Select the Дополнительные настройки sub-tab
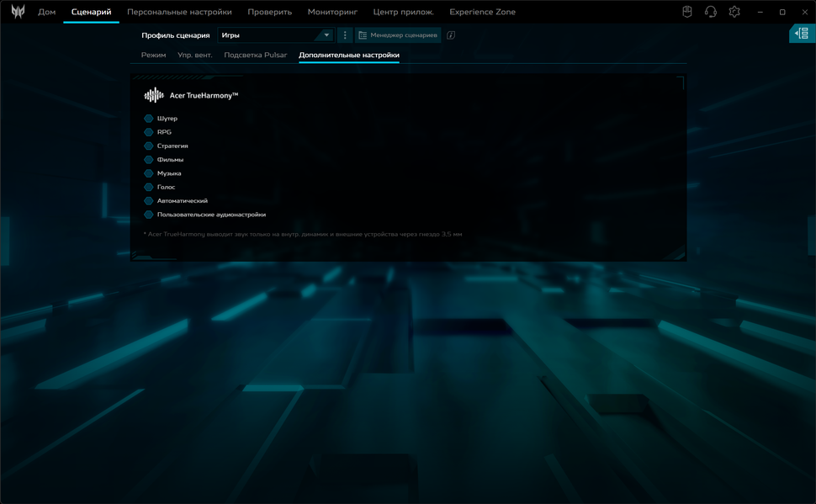816x504 pixels. pyautogui.click(x=349, y=55)
